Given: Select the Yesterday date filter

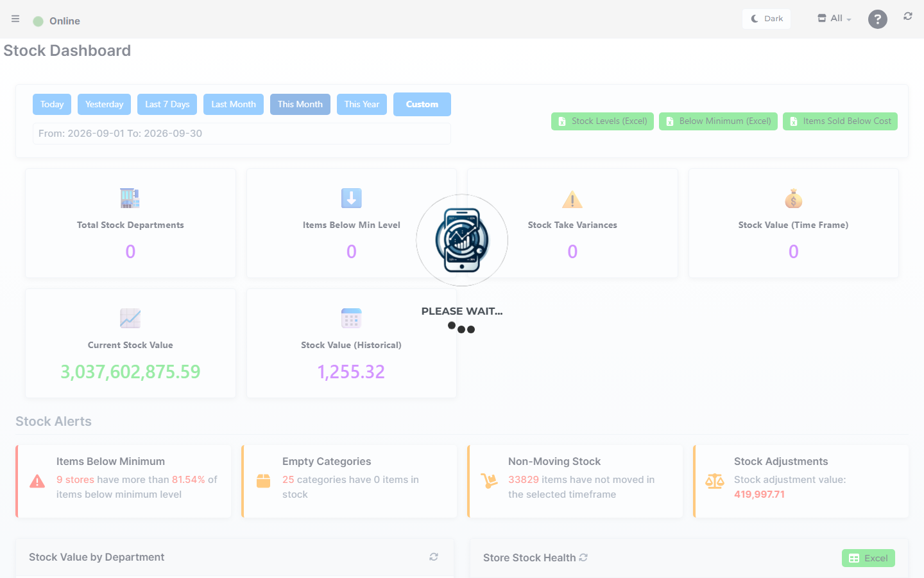Looking at the screenshot, I should 105,104.
